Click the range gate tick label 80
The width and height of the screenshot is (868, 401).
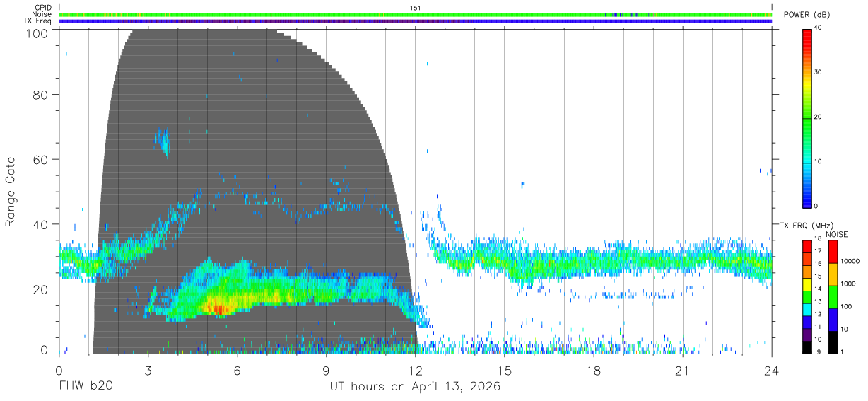tap(40, 95)
